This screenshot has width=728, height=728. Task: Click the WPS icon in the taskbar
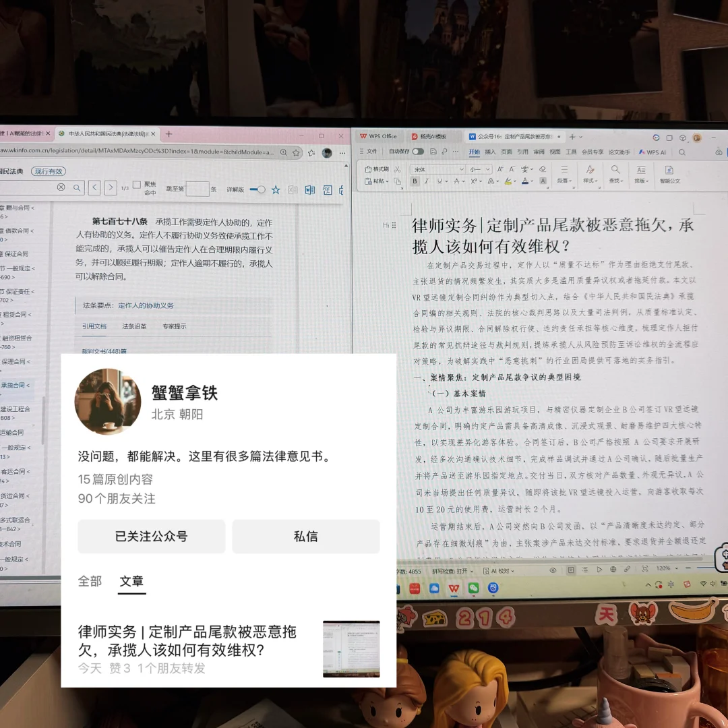click(454, 588)
